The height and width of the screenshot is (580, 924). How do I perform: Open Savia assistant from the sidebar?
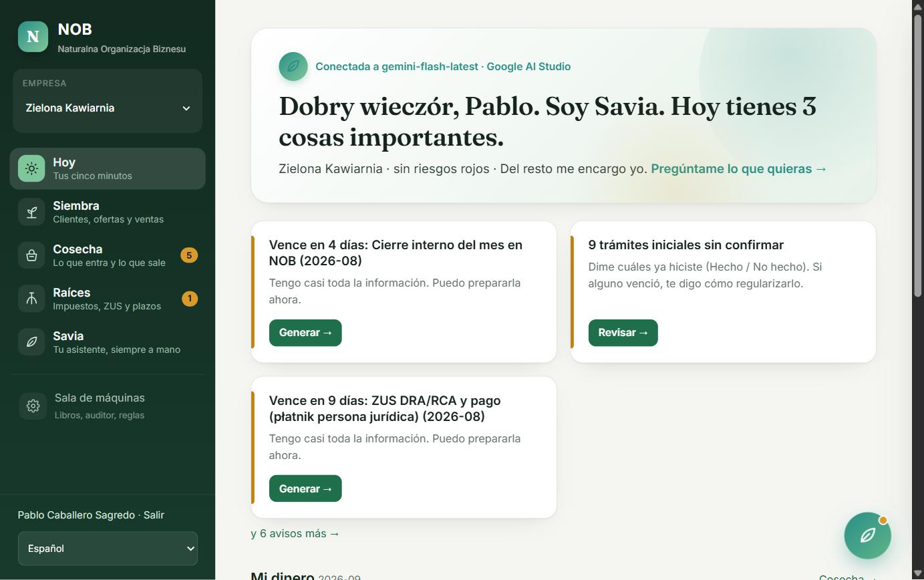point(108,342)
